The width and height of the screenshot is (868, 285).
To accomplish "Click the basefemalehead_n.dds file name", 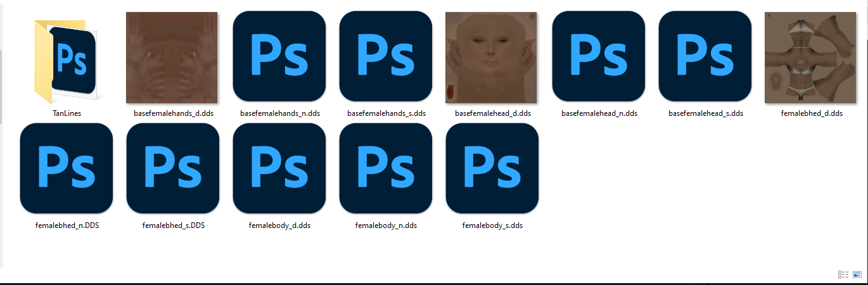I will point(599,113).
